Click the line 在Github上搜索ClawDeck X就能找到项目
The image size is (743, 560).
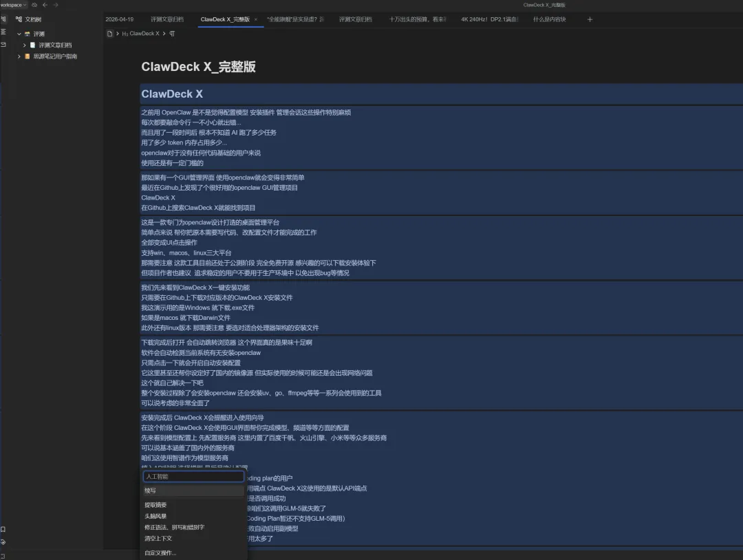[x=198, y=208]
